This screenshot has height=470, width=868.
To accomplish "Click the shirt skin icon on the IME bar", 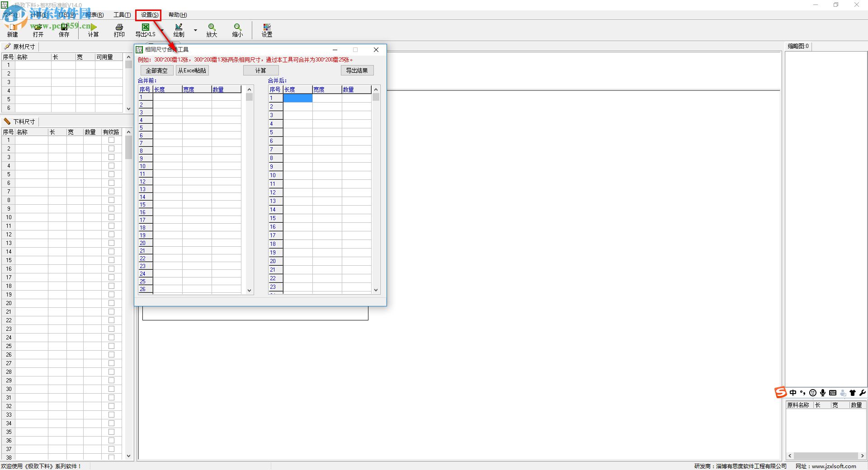I will 853,393.
